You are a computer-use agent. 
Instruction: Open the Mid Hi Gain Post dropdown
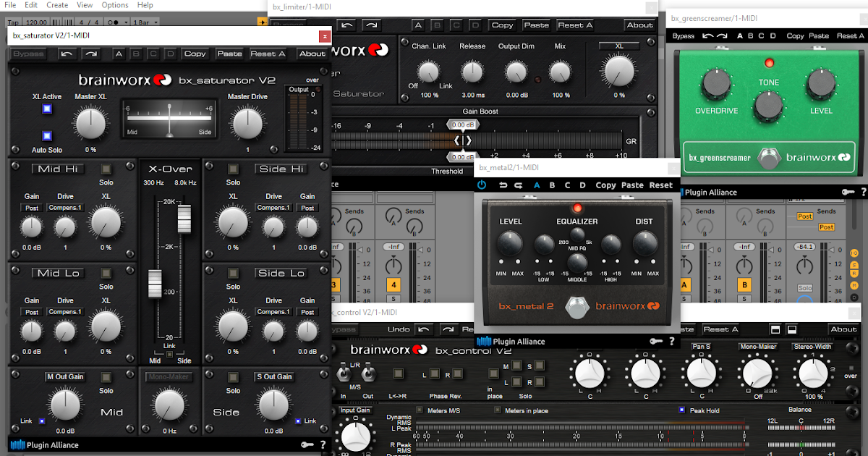(32, 208)
